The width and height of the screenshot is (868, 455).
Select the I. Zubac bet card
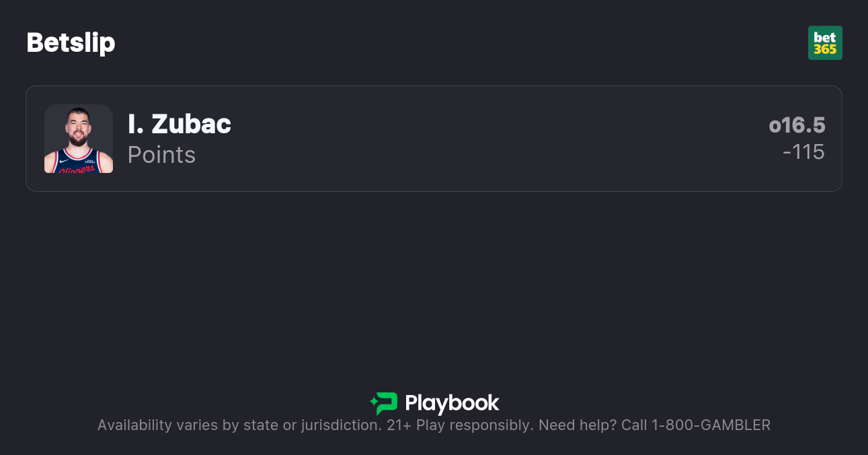point(434,139)
